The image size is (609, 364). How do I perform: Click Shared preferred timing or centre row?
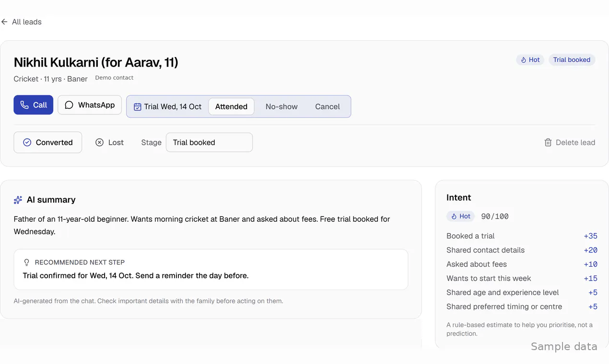(x=522, y=307)
